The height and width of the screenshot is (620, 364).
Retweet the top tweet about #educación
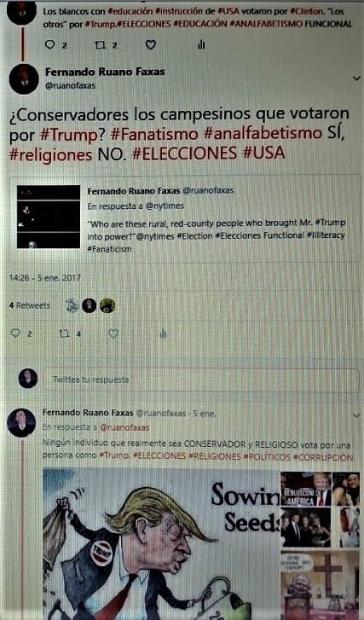tap(100, 45)
